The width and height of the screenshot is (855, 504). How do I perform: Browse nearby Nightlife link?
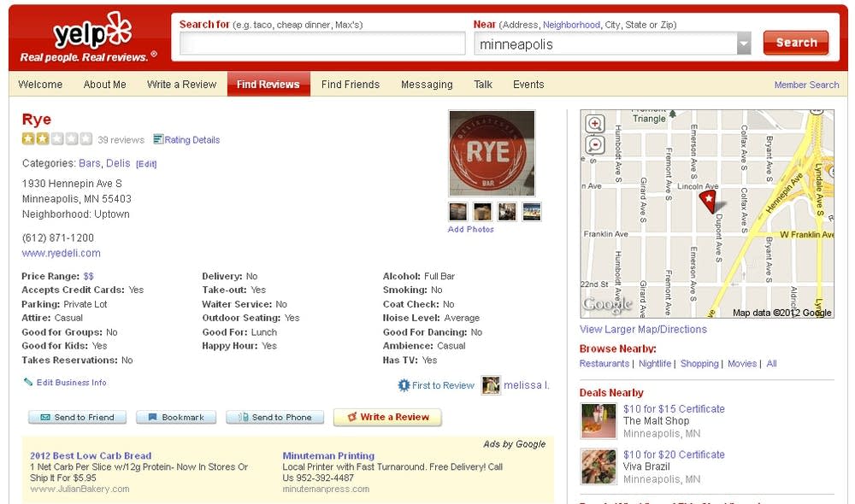point(655,363)
